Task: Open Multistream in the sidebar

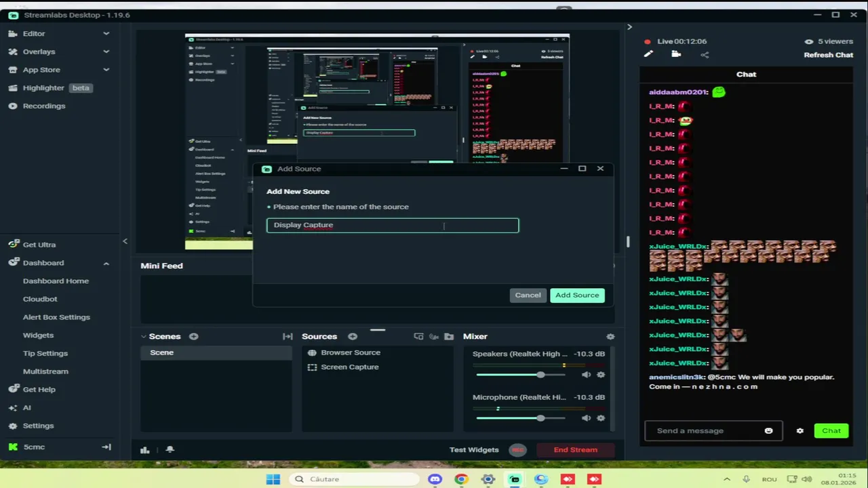Action: coord(45,371)
